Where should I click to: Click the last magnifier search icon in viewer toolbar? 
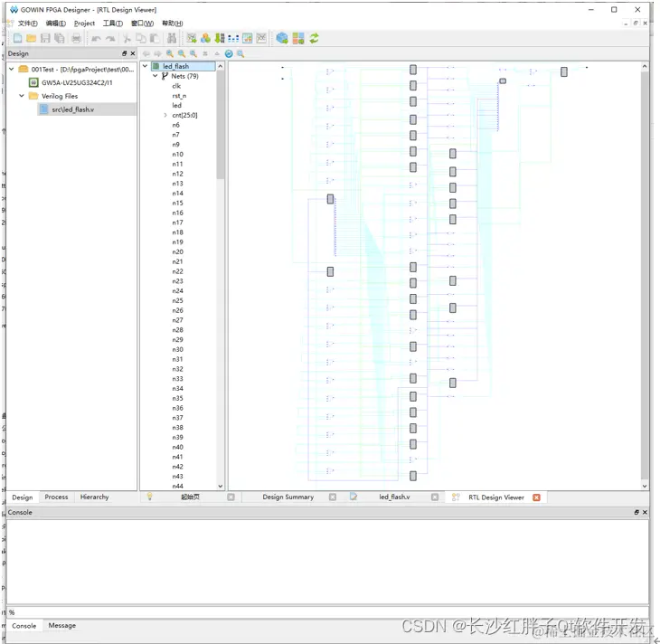[x=240, y=53]
